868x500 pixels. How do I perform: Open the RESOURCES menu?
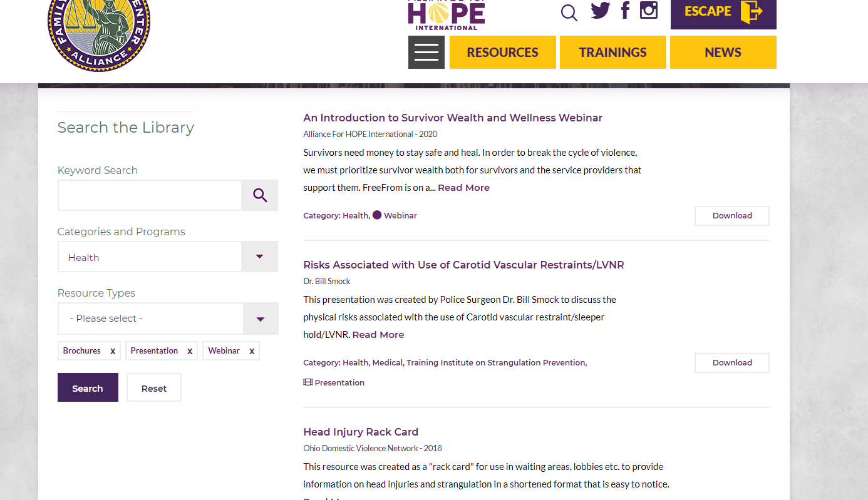503,52
